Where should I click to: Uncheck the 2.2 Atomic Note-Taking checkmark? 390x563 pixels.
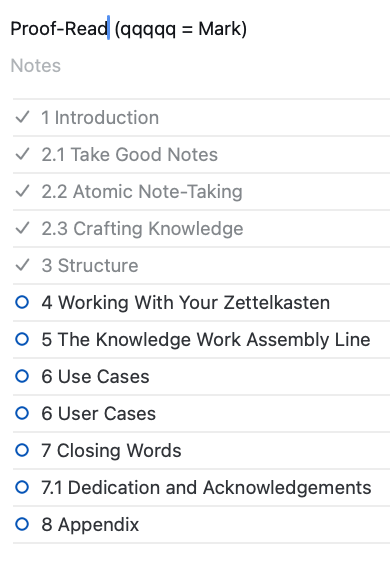coord(22,191)
